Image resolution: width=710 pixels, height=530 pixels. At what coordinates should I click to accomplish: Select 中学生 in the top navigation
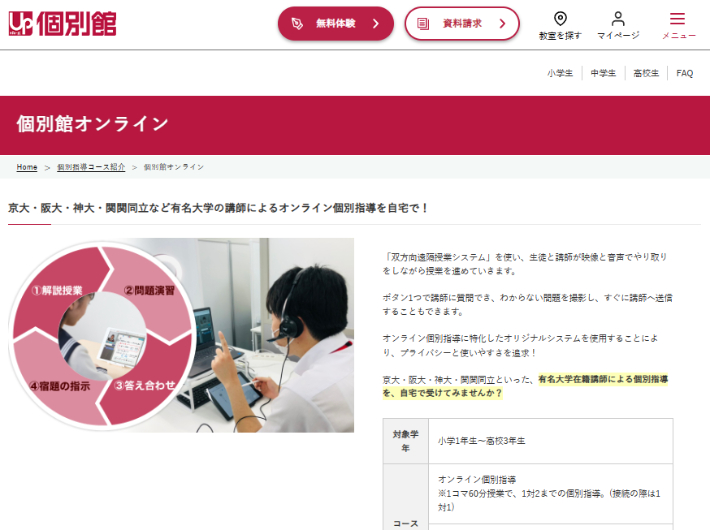point(603,73)
